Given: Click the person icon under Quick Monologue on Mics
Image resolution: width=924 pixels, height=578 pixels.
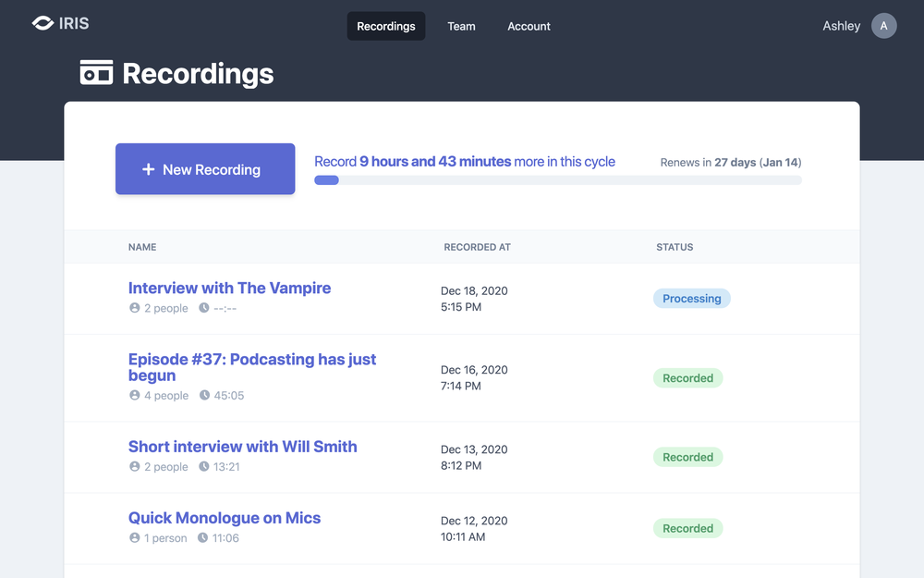Looking at the screenshot, I should (135, 538).
